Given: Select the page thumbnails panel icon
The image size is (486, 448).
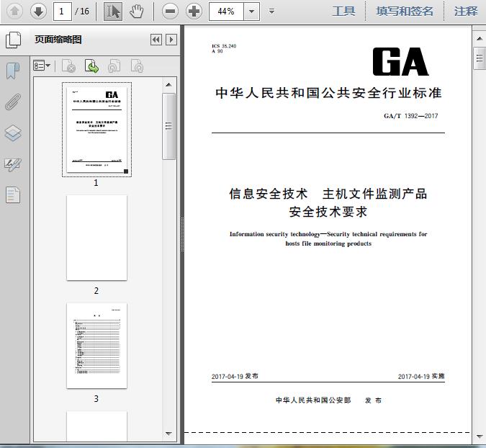Looking at the screenshot, I should pos(13,40).
